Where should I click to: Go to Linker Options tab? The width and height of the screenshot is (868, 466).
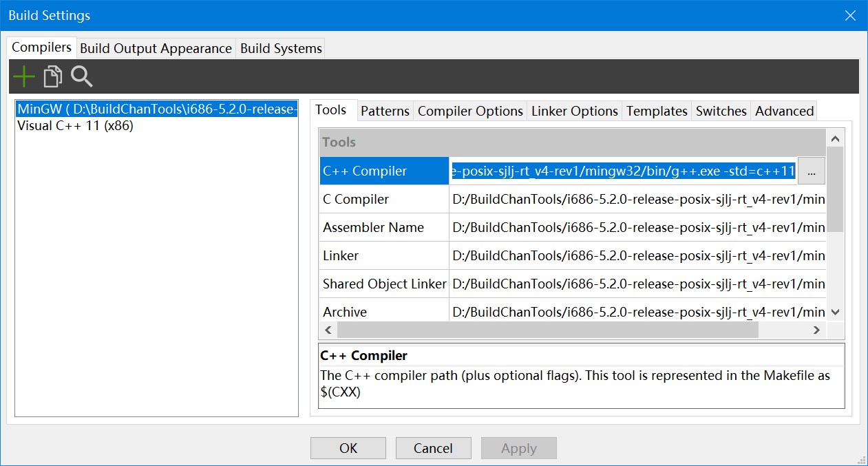pyautogui.click(x=575, y=111)
